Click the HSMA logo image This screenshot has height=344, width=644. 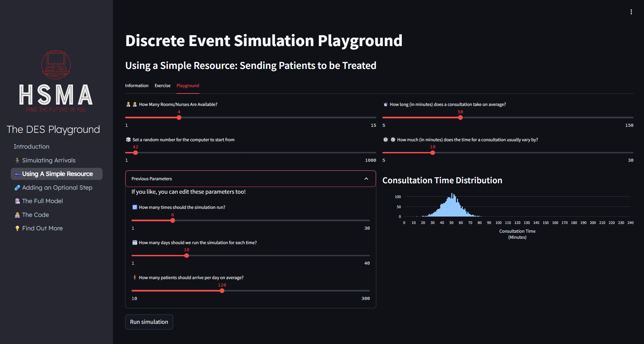tap(56, 81)
